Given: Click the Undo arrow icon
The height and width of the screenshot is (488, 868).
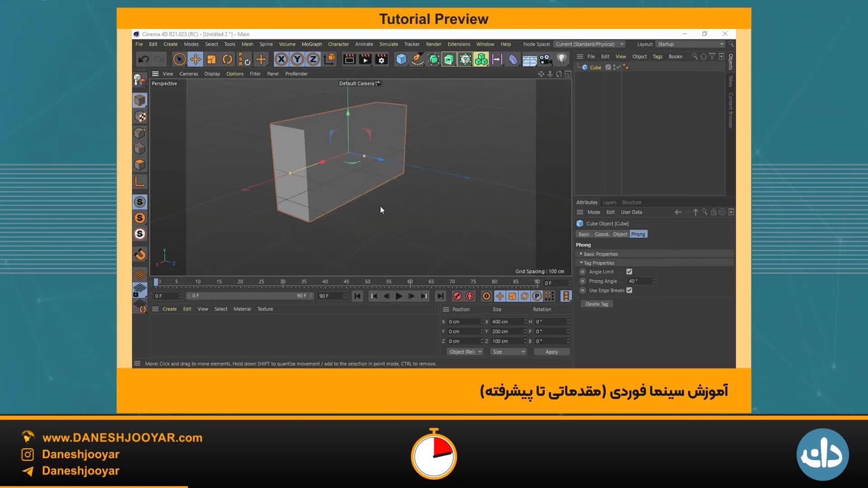Looking at the screenshot, I should (x=144, y=59).
